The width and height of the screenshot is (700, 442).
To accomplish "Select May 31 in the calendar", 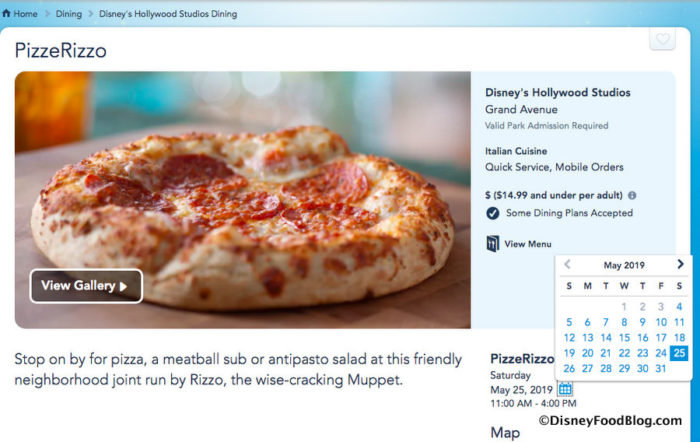I will pyautogui.click(x=660, y=368).
